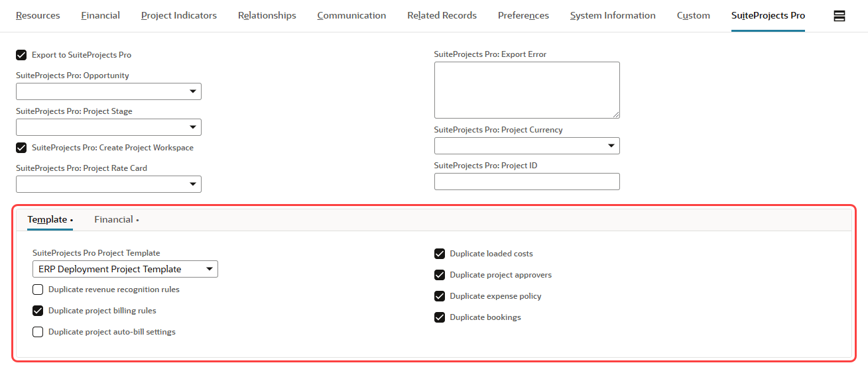Open the subtab layout menu icon
Screen dimensions: 868x369
pyautogui.click(x=839, y=16)
